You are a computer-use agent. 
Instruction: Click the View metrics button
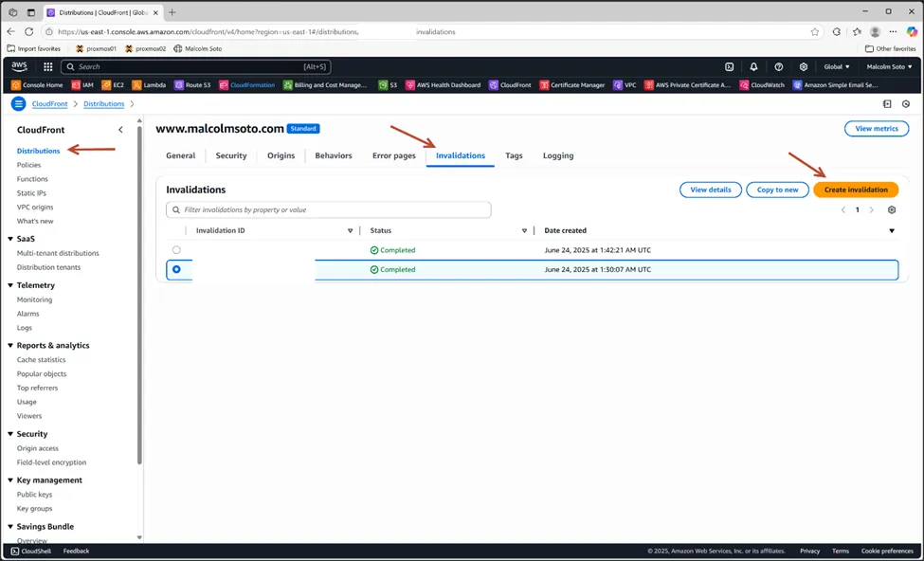(876, 129)
